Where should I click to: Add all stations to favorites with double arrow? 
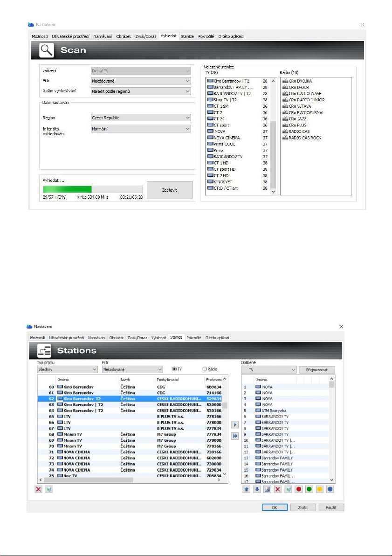[234, 436]
